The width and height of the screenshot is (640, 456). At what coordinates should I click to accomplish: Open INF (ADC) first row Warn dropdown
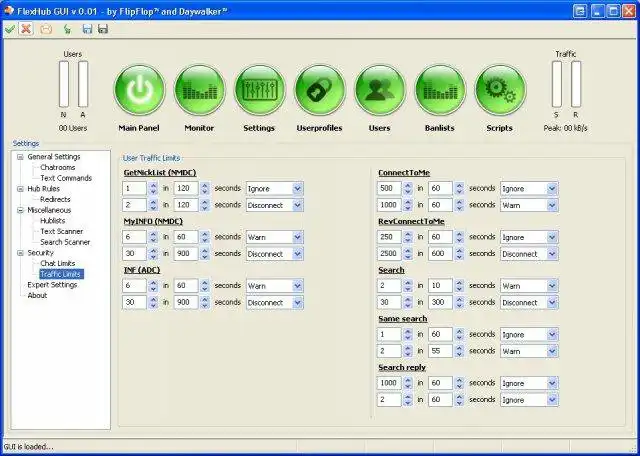275,286
